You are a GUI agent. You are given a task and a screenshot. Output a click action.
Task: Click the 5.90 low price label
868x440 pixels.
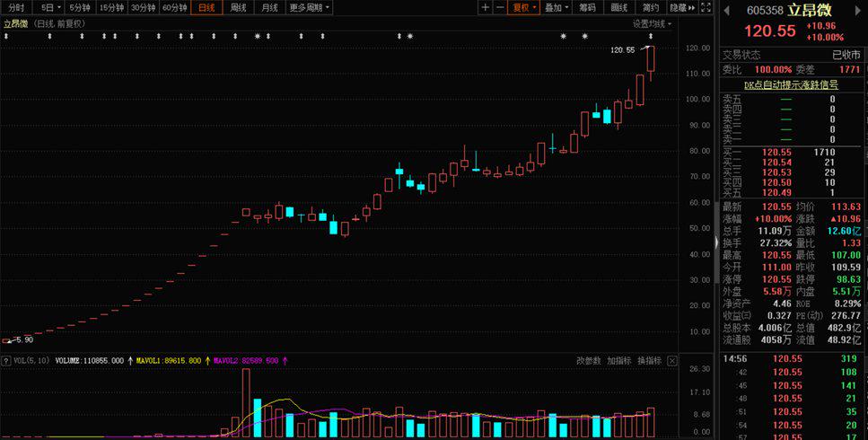[25, 339]
